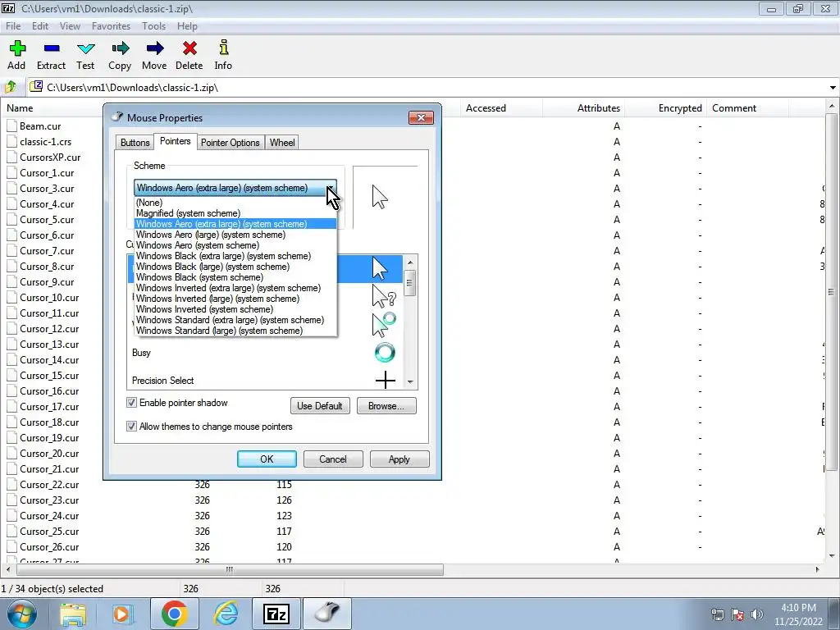This screenshot has height=630, width=840.
Task: Open the Windows Start button
Action: 21,614
